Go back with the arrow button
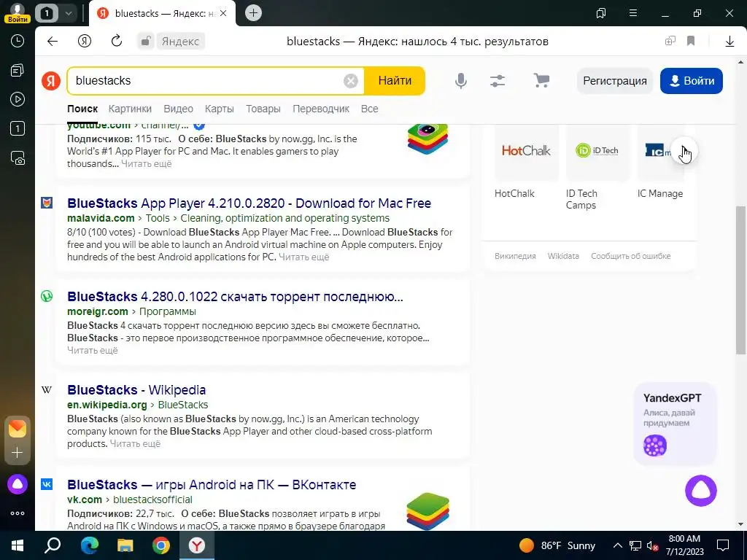The image size is (747, 560). [53, 42]
